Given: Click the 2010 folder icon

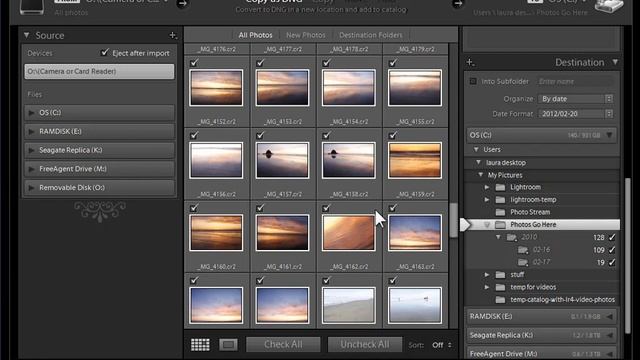Looking at the screenshot, I should 511,237.
